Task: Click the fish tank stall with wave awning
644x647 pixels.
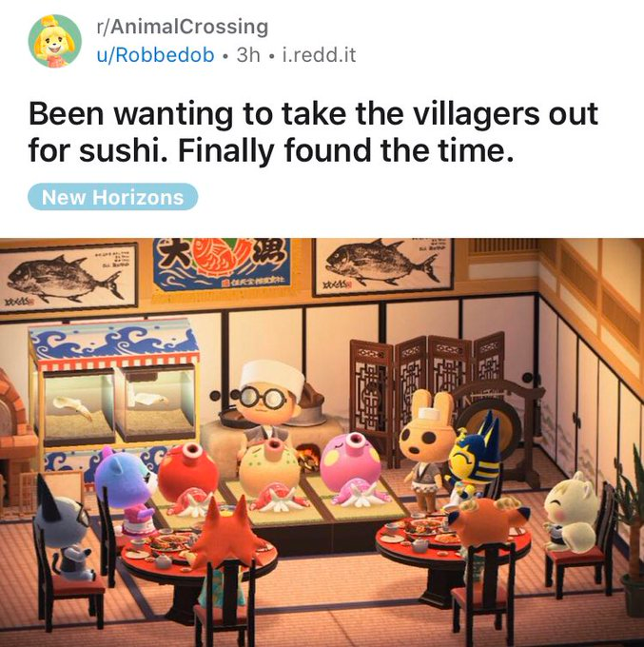Action: pyautogui.click(x=114, y=396)
